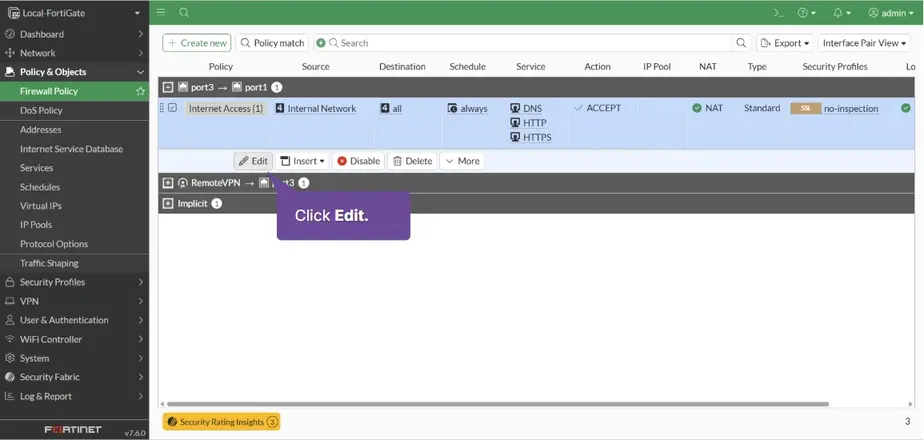924x440 pixels.
Task: Expand the Network menu
Action: (x=74, y=53)
